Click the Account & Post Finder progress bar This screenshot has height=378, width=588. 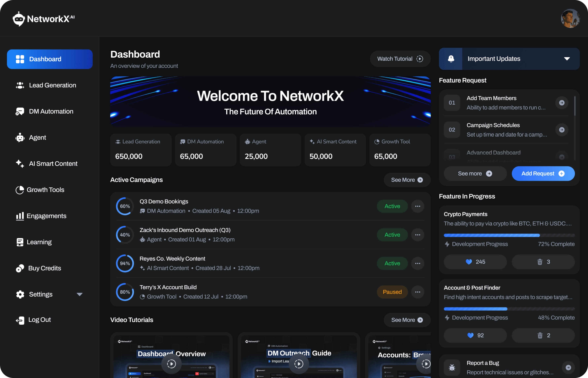(509, 309)
